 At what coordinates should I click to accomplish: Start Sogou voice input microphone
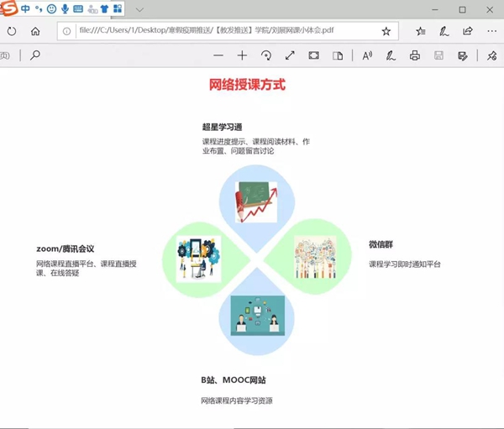65,8
